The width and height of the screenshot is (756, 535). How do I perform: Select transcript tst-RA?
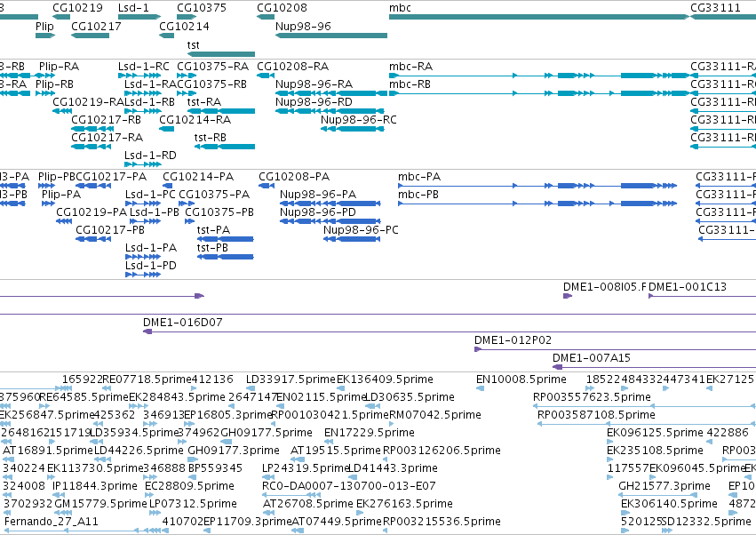(x=221, y=111)
